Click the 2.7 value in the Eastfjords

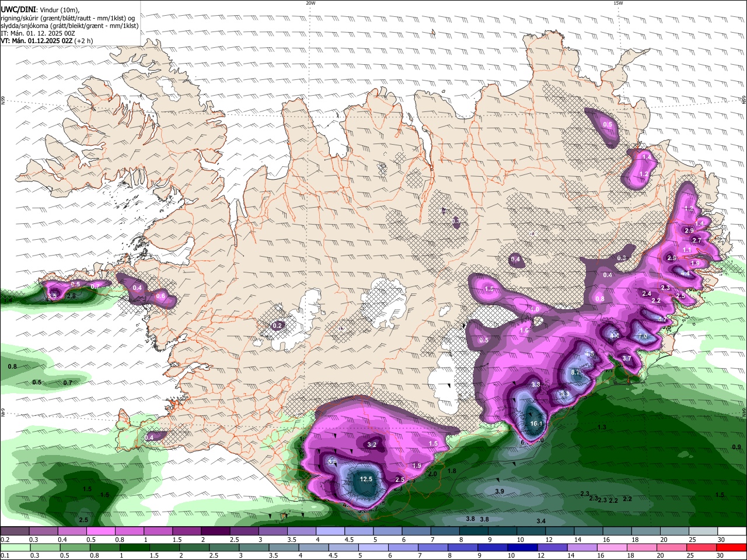coord(696,240)
